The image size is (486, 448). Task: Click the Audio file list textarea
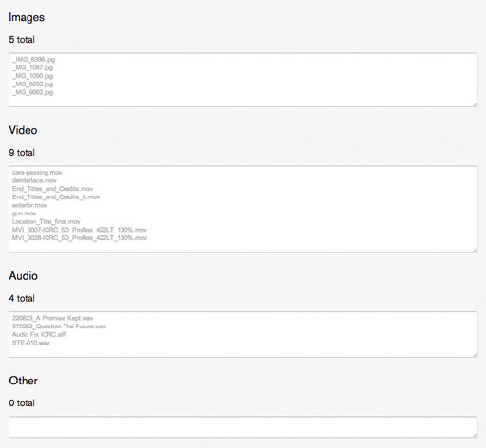pos(243,334)
